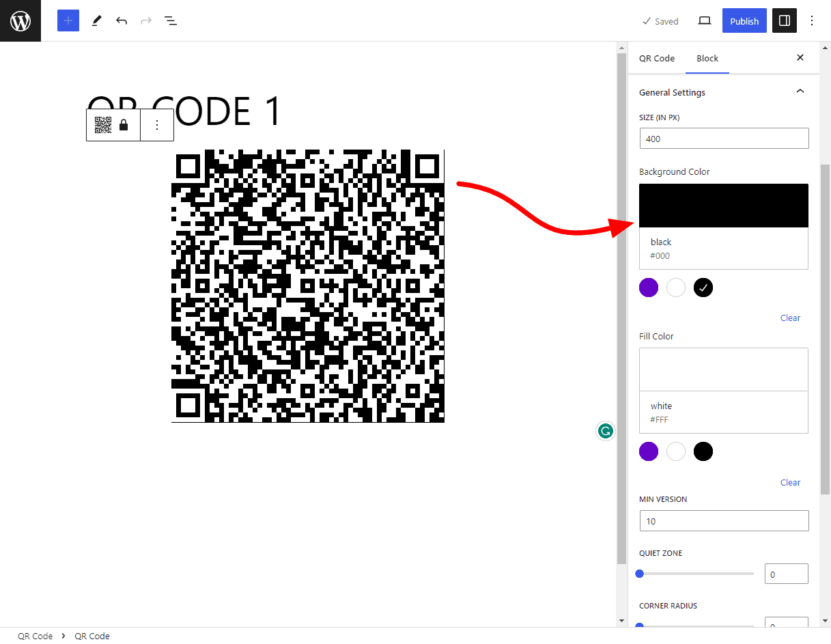The height and width of the screenshot is (644, 831).
Task: Open the device preview icon
Action: pos(704,20)
